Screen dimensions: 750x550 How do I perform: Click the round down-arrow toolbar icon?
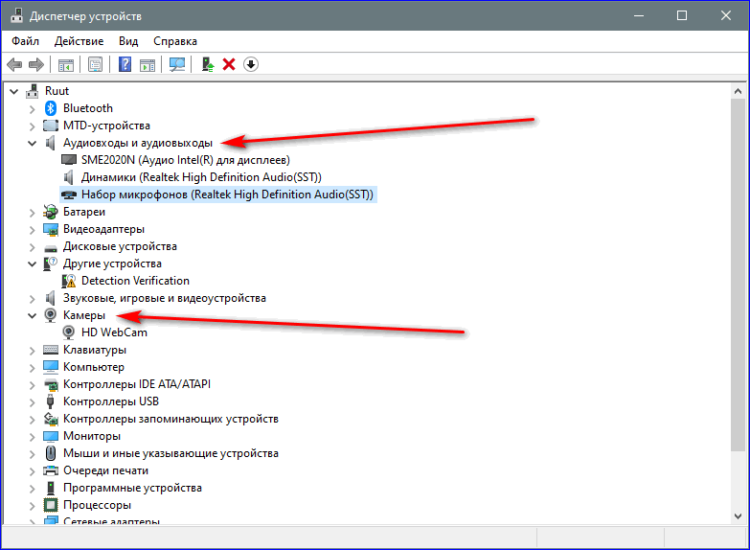(x=250, y=64)
